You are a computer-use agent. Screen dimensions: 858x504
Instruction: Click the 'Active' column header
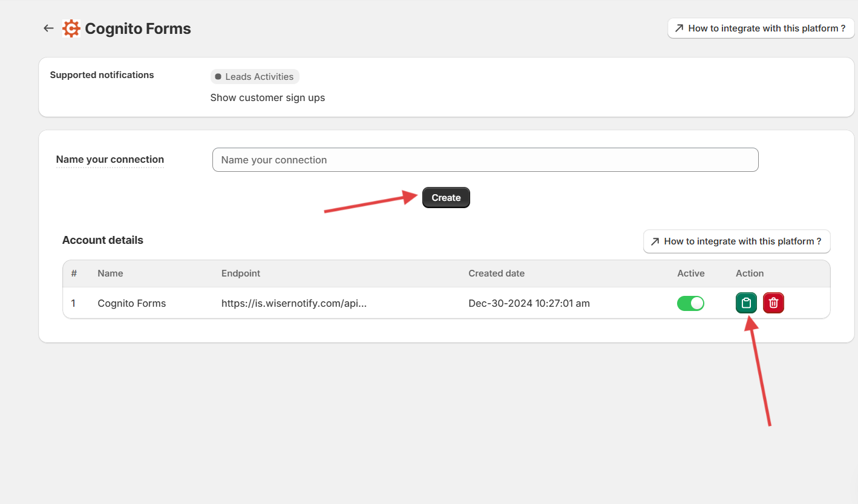click(x=691, y=273)
